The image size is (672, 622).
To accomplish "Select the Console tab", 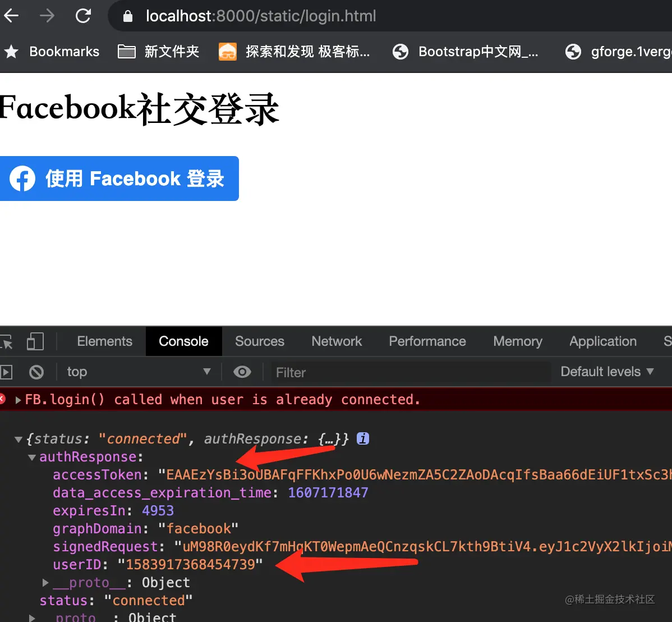I will click(x=183, y=341).
